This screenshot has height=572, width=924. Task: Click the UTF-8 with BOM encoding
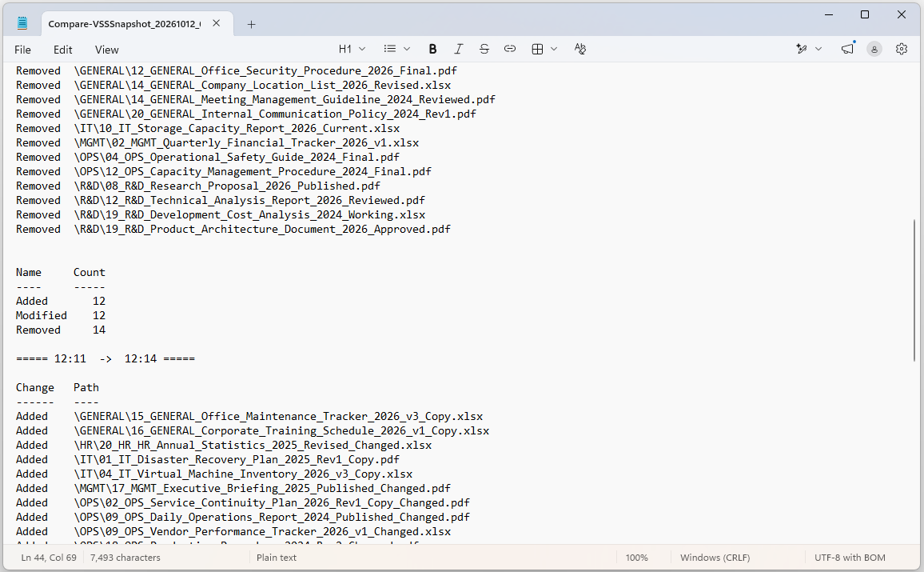850,558
